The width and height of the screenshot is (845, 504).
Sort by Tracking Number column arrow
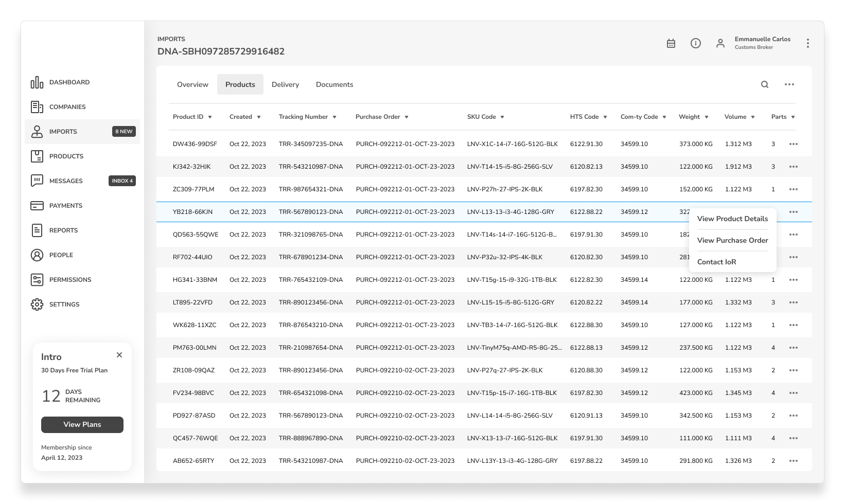(335, 117)
